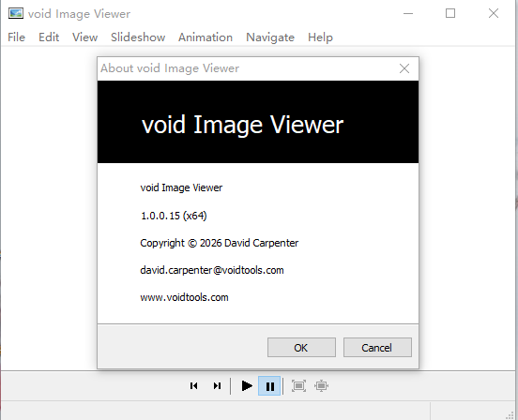
Task: Click the fit-to-window icon in the bottom toolbar
Action: [x=298, y=385]
